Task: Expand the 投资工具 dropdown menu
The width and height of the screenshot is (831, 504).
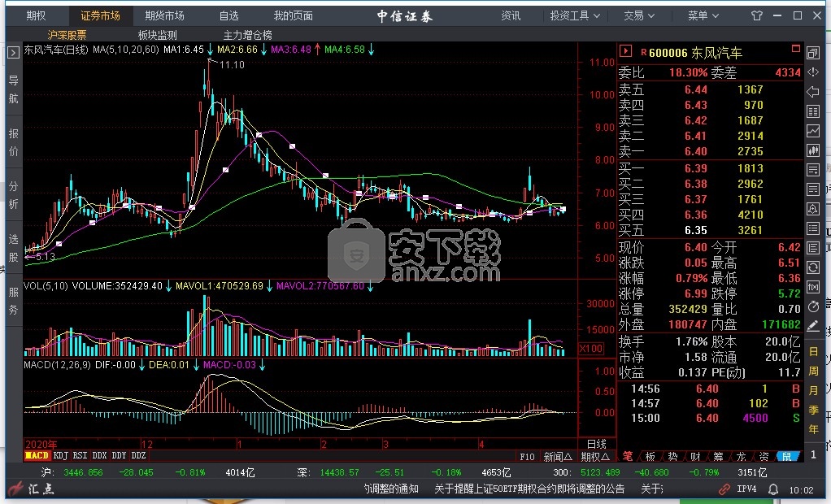Action: pyautogui.click(x=575, y=16)
